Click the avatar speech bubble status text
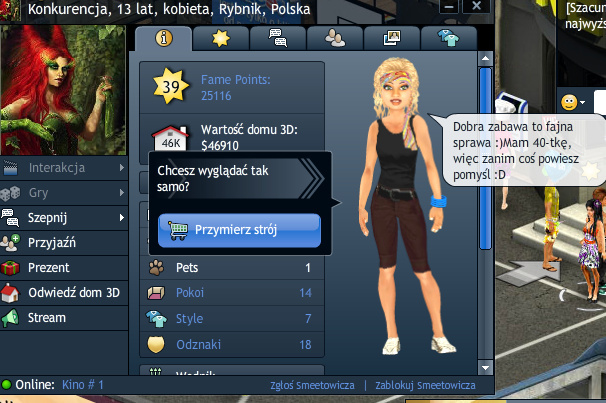 pos(516,151)
